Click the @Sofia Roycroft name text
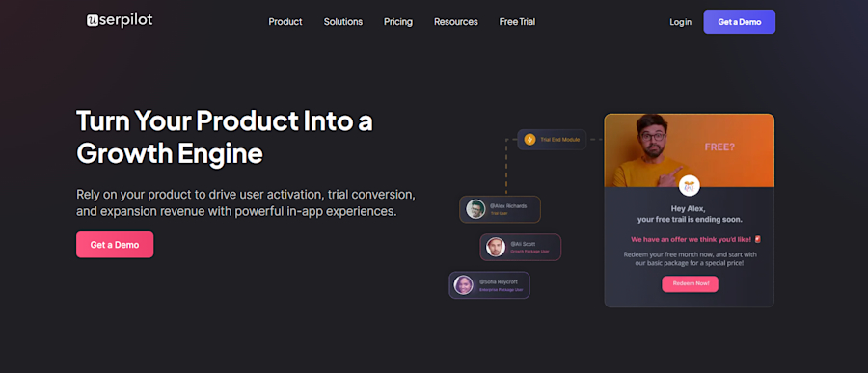This screenshot has width=868, height=373. (499, 281)
